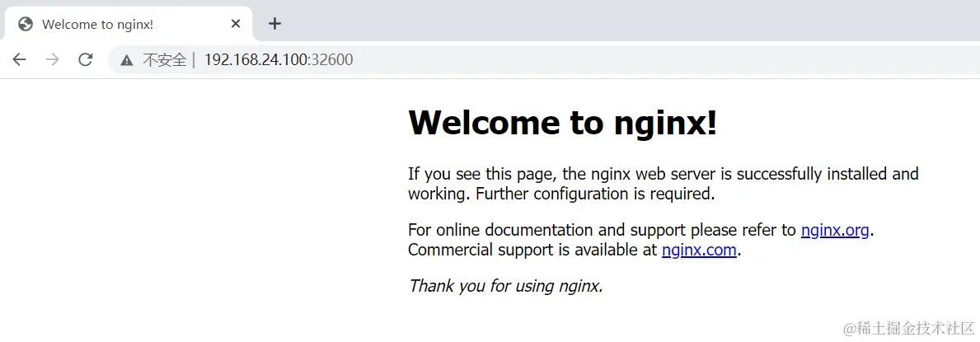Close the Welcome to nginx! tab

pos(236,24)
